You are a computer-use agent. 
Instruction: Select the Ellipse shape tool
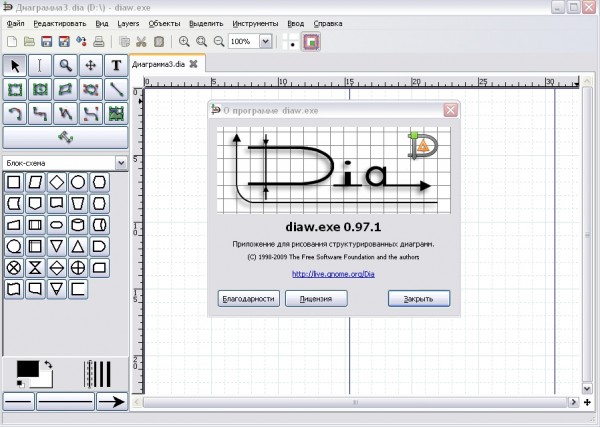point(40,90)
